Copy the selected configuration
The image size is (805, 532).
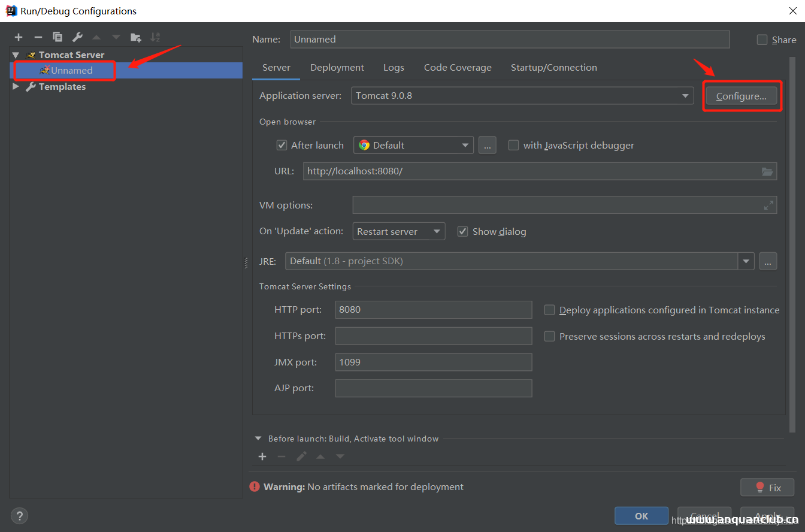[57, 37]
